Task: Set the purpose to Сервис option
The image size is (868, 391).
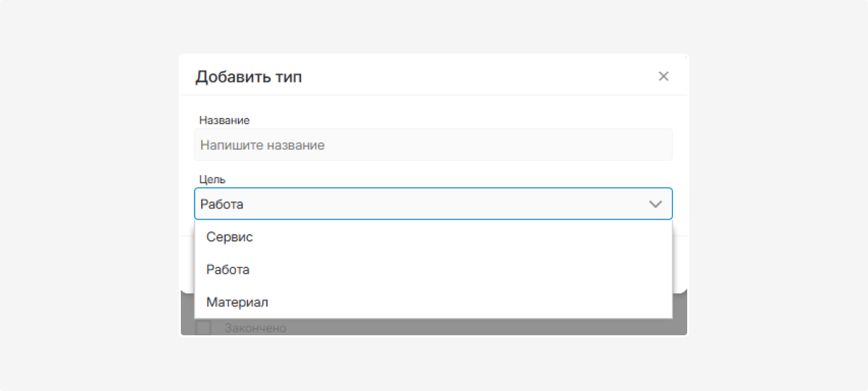Action: pyautogui.click(x=229, y=237)
